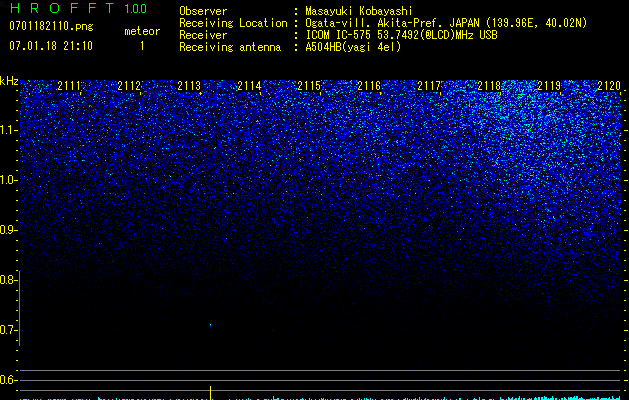The width and height of the screenshot is (629, 400).
Task: Click the meteor count label
Action: pos(142,31)
